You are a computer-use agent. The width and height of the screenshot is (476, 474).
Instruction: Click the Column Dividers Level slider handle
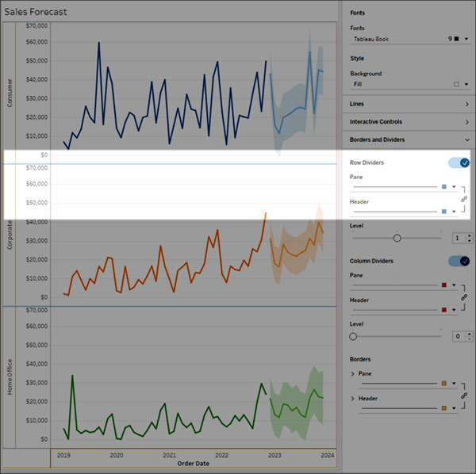[x=353, y=337]
